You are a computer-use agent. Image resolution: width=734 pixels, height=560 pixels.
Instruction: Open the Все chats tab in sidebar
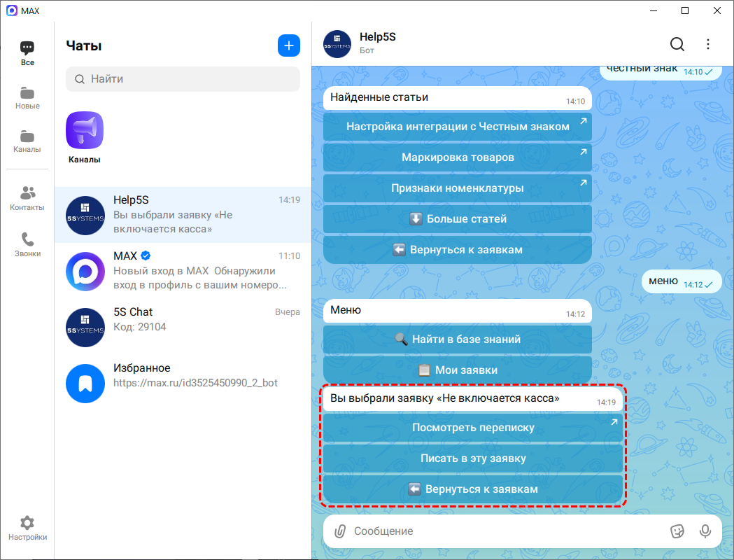tap(27, 53)
